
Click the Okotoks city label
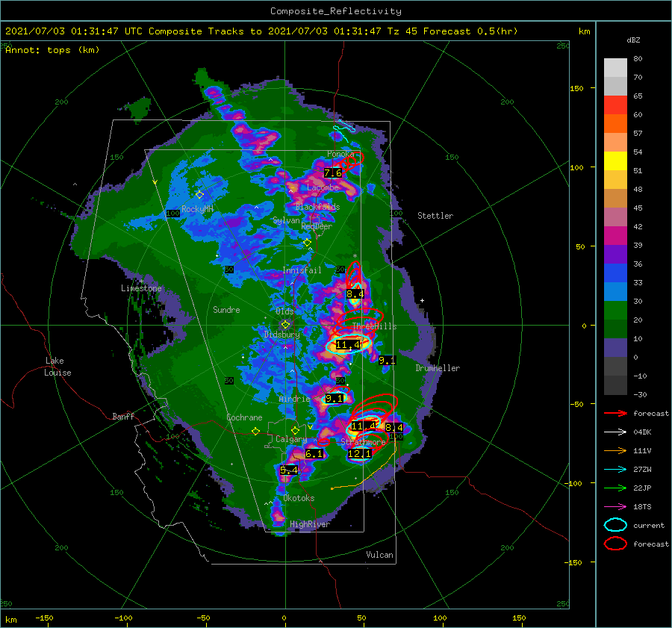point(299,498)
